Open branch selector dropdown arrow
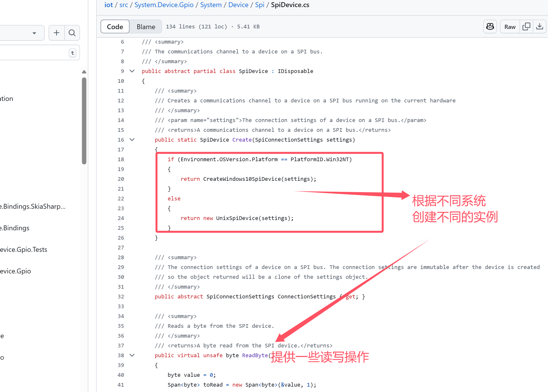Image resolution: width=548 pixels, height=392 pixels. [34, 33]
